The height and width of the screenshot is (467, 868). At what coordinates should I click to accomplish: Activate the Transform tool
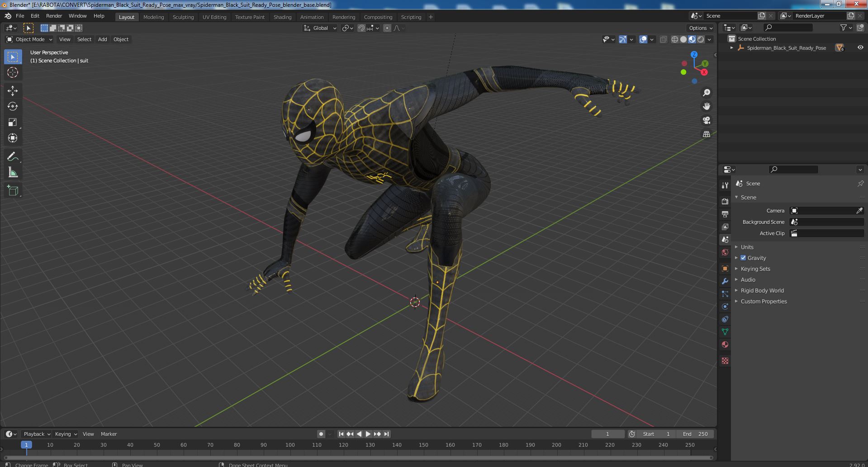pos(13,138)
